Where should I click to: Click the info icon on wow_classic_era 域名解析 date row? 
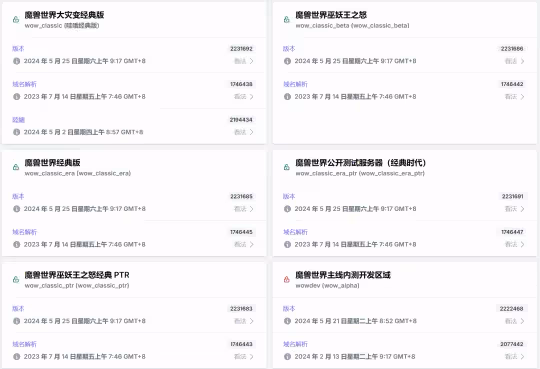(x=17, y=244)
